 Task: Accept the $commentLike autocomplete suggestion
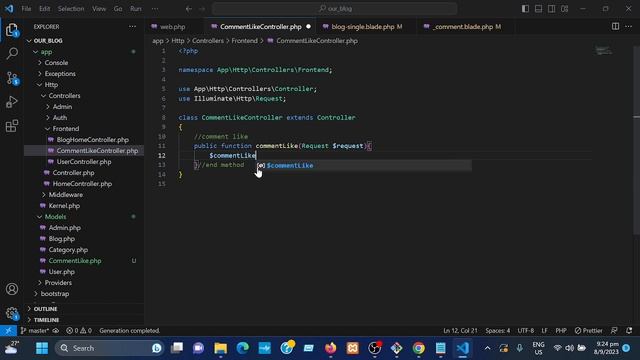(x=364, y=165)
